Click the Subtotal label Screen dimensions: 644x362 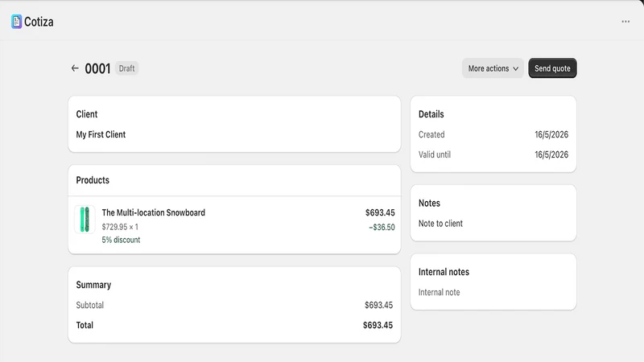tap(89, 305)
